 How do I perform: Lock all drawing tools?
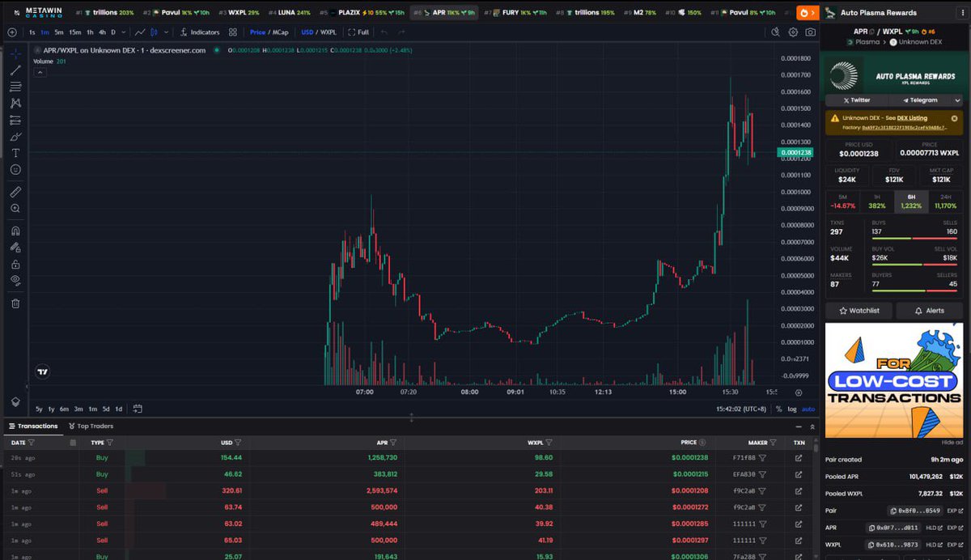coord(15,264)
